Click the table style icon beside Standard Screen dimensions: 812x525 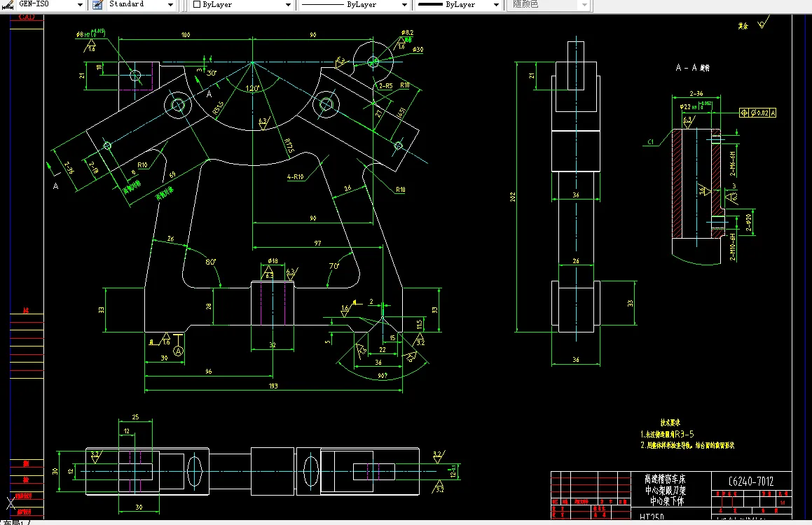click(97, 5)
